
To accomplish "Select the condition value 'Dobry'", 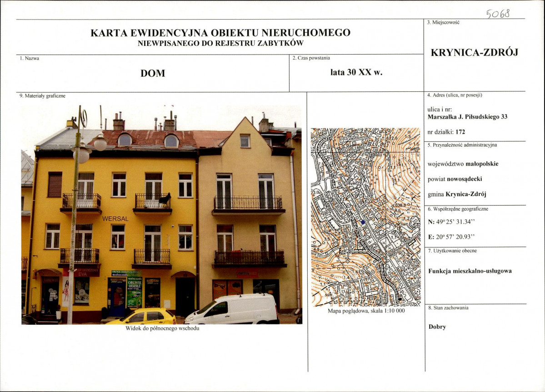I will point(437,327).
